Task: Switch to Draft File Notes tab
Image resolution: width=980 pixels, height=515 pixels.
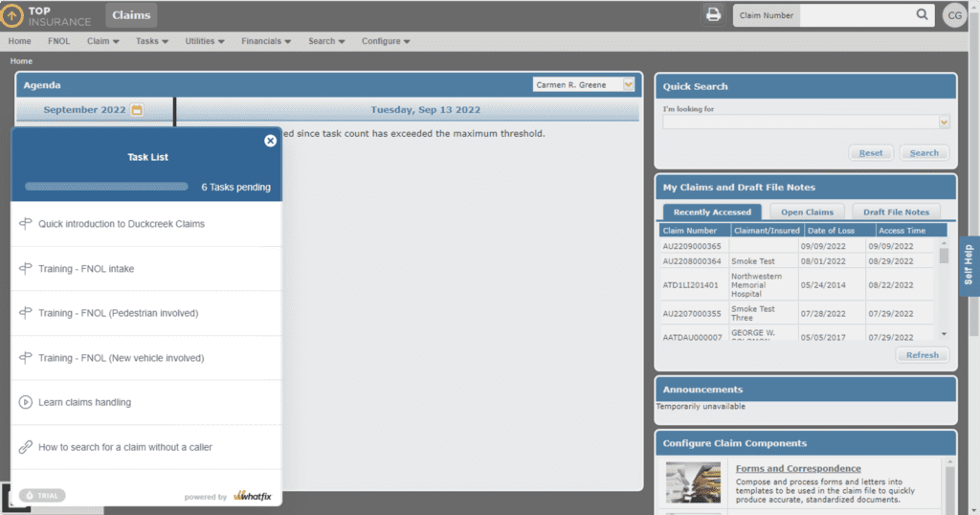Action: [x=896, y=212]
